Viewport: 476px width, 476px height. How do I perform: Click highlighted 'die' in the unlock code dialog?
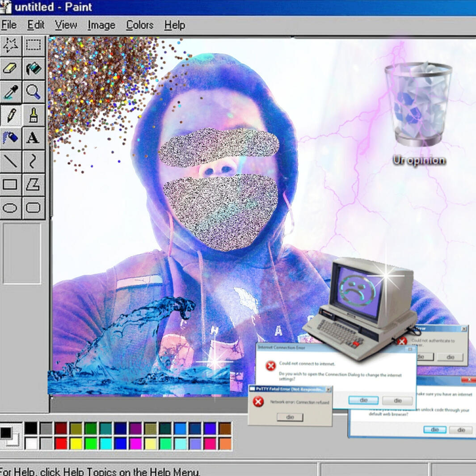(x=435, y=430)
